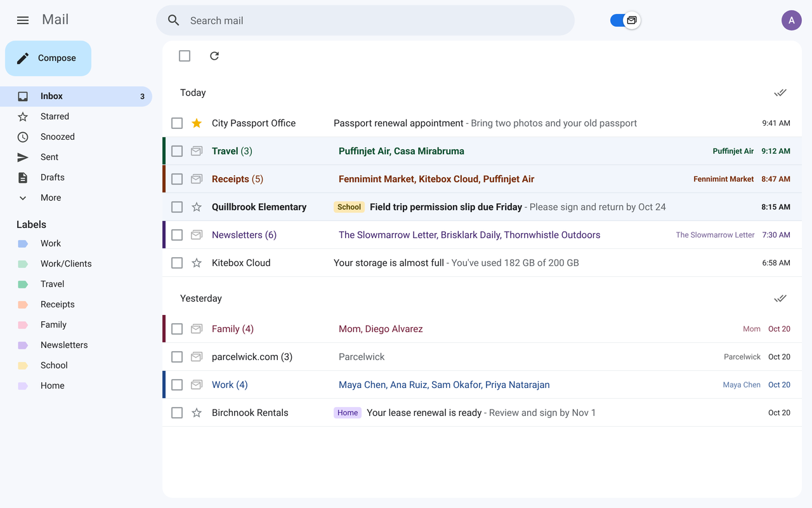Open the main menu hamburger icon
Screen dimensions: 812x508
tap(23, 20)
